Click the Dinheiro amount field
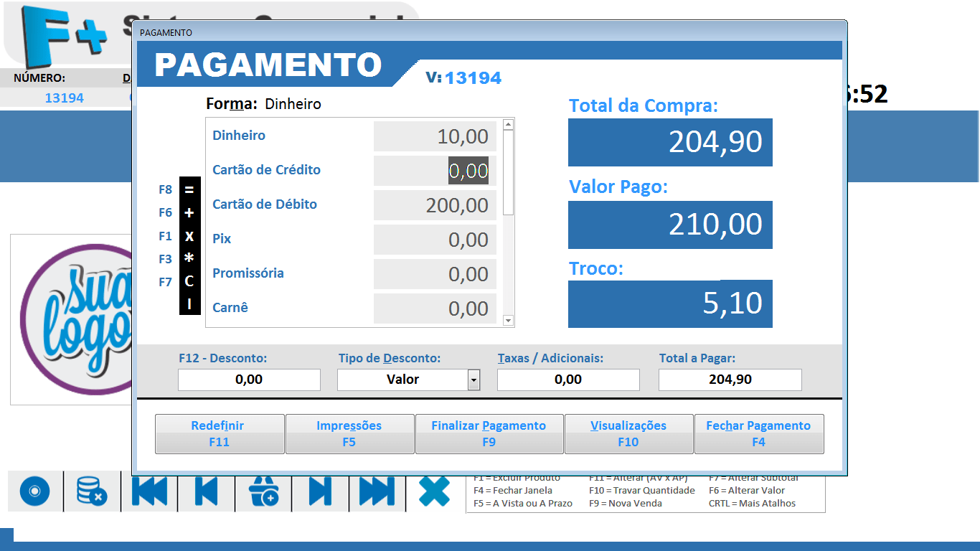This screenshot has width=980, height=551. (x=435, y=136)
